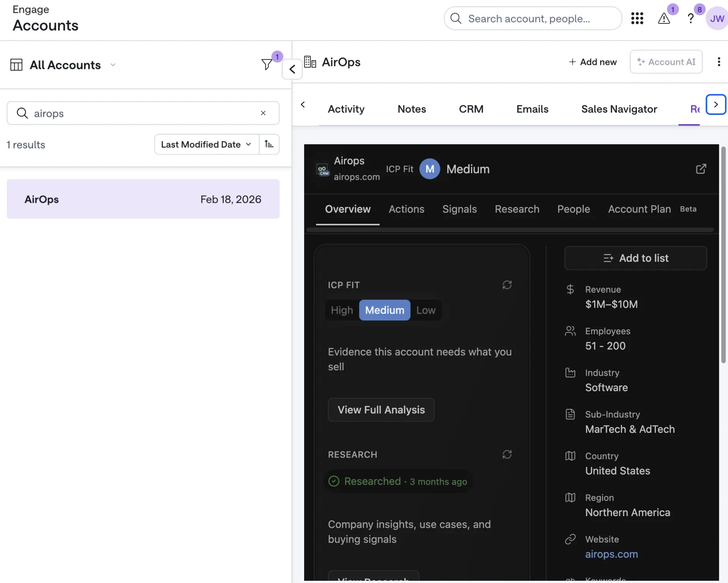Select the Research tab
The width and height of the screenshot is (728, 583).
[517, 209]
